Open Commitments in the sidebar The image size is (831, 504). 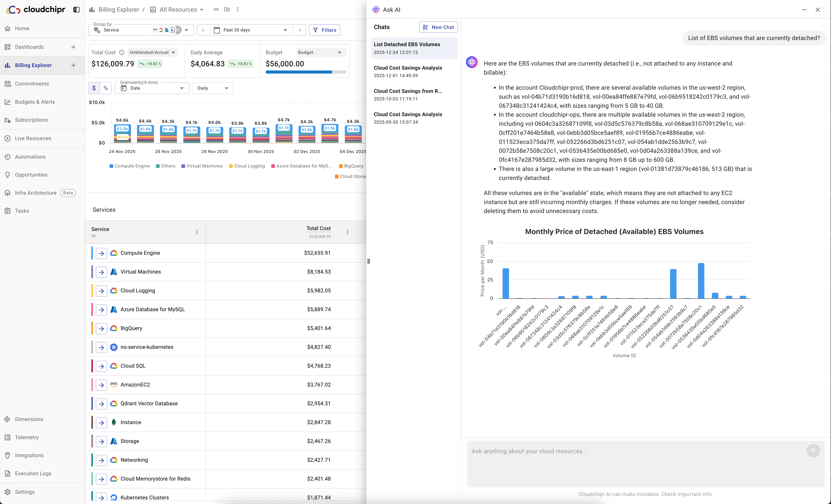pos(32,84)
